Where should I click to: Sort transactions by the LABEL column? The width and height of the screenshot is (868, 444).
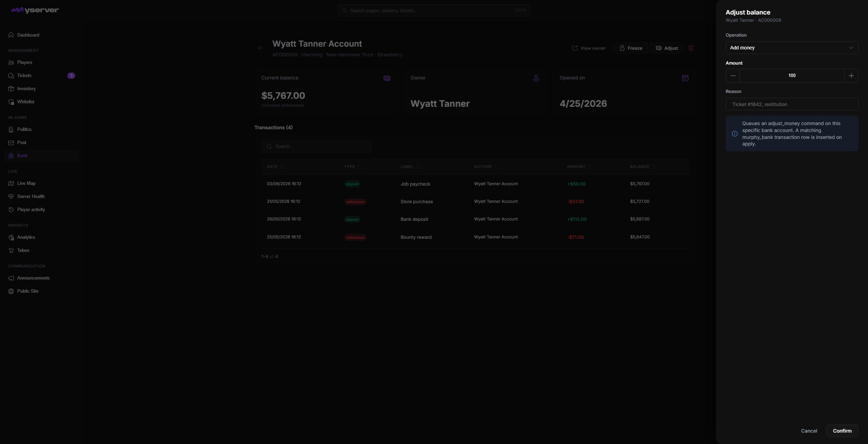[411, 167]
